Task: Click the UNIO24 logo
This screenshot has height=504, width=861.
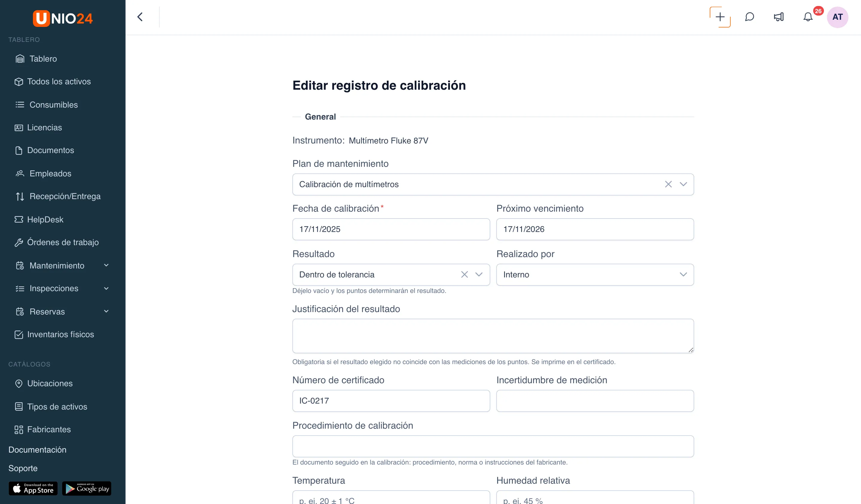Action: [63, 19]
